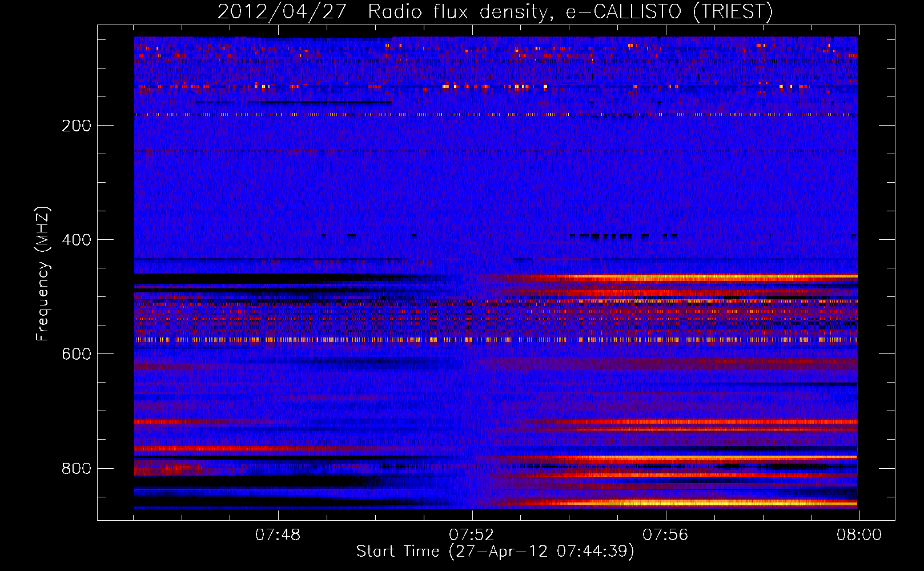Click the 400 frequency tick label
Image resolution: width=924 pixels, height=571 pixels.
77,240
